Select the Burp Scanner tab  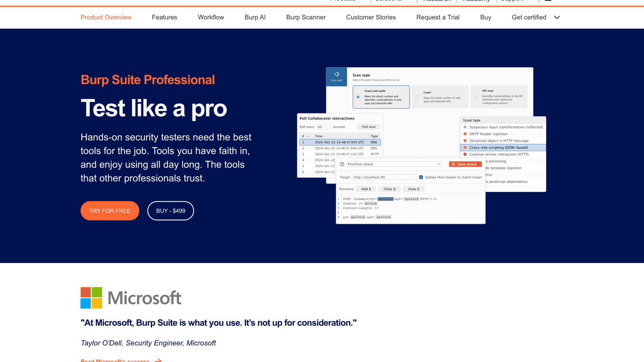point(306,17)
